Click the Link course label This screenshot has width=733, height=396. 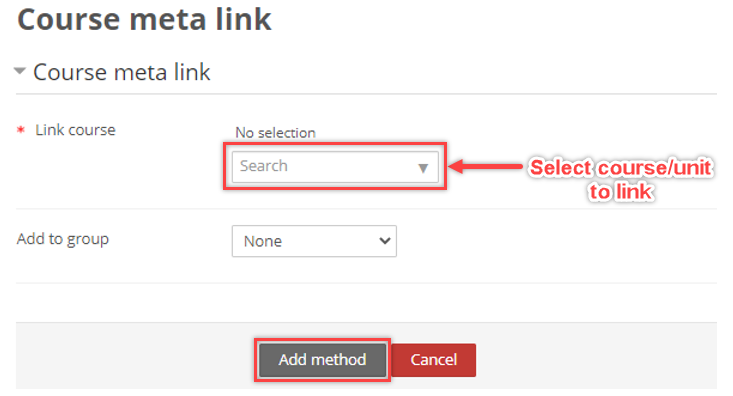pos(75,130)
